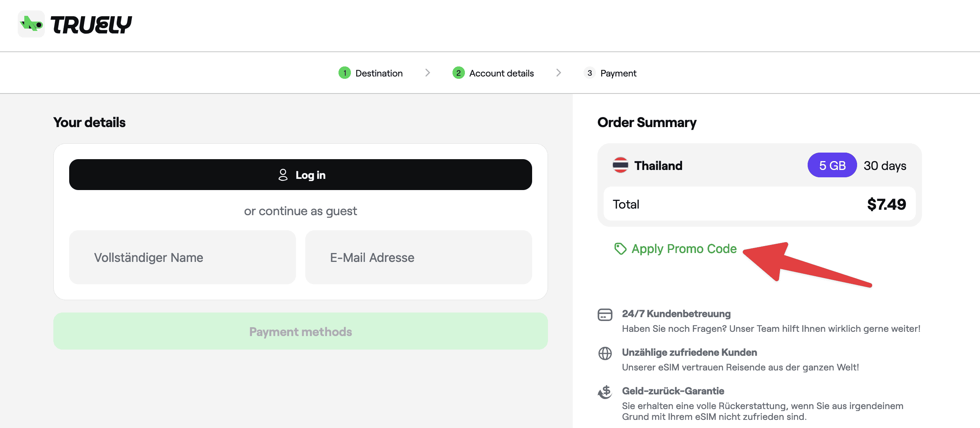
Task: Click the step 2 green circle
Action: click(x=458, y=73)
